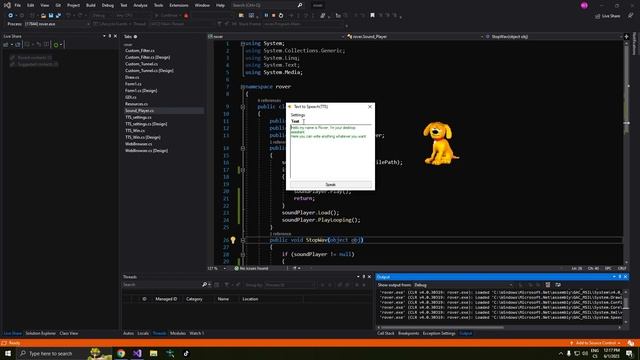Close the Text to Speech dialog

pyautogui.click(x=370, y=107)
